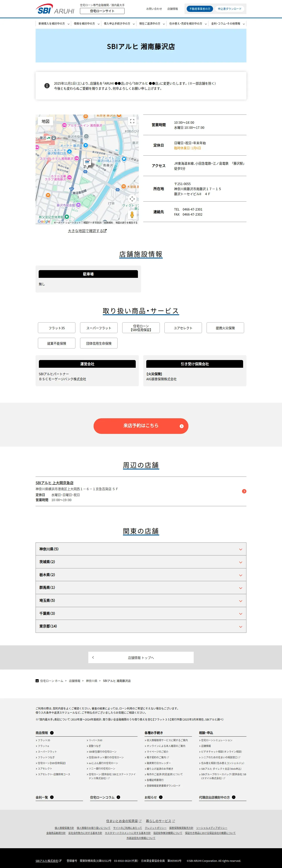Screen dimensions: 282x868
Task: Click 神奈川県 in the breadcrumb
Action: coord(92,681)
